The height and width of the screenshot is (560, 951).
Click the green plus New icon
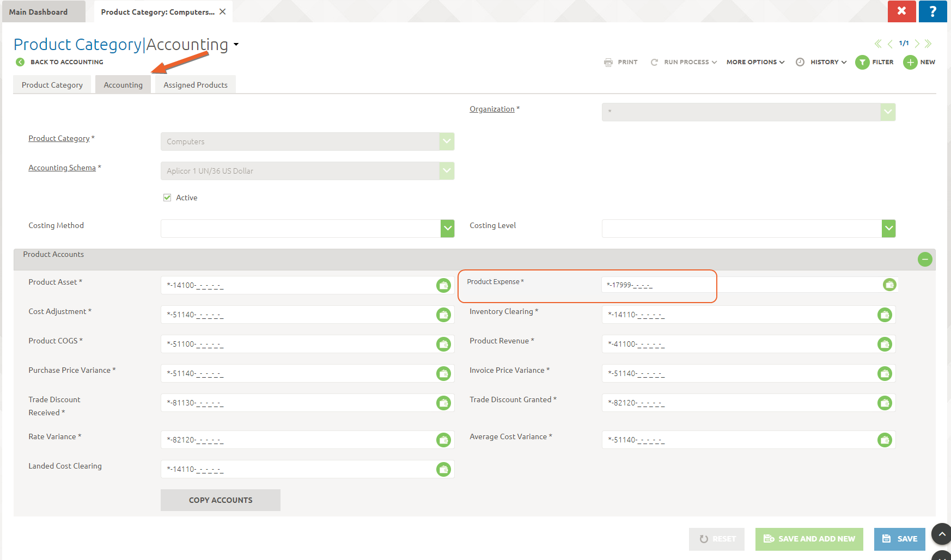(910, 63)
